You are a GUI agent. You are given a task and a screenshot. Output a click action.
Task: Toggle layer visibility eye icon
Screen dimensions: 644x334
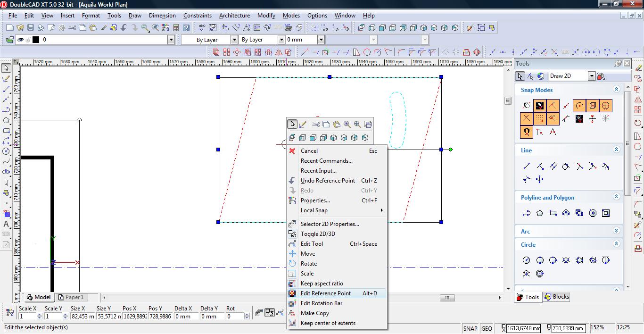click(x=20, y=40)
